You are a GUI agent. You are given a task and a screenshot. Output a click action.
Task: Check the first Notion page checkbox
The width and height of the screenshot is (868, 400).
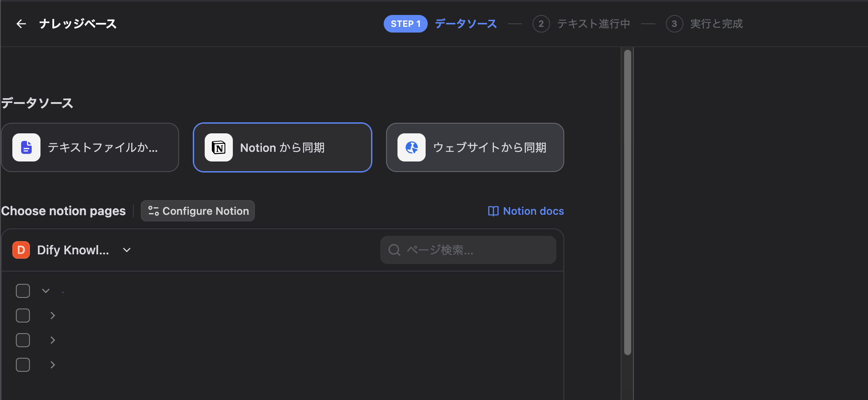(x=23, y=291)
